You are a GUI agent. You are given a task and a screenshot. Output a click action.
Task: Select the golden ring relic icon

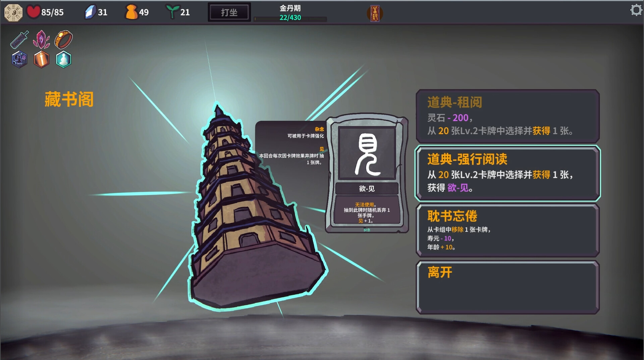click(63, 39)
